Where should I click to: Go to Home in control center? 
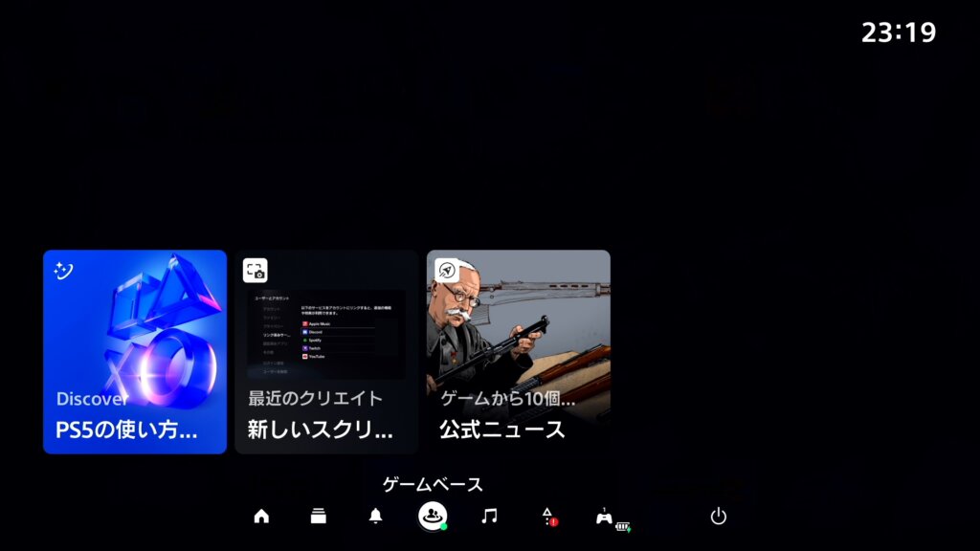[261, 516]
